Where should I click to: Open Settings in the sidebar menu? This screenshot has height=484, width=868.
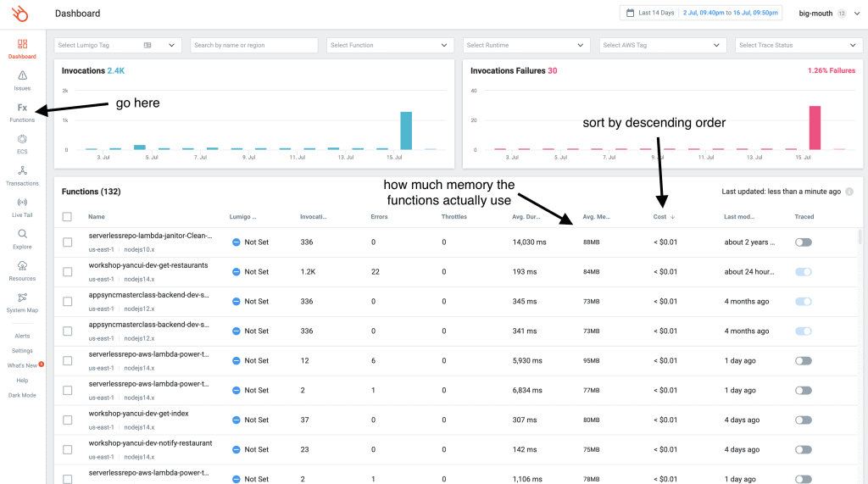coord(22,350)
